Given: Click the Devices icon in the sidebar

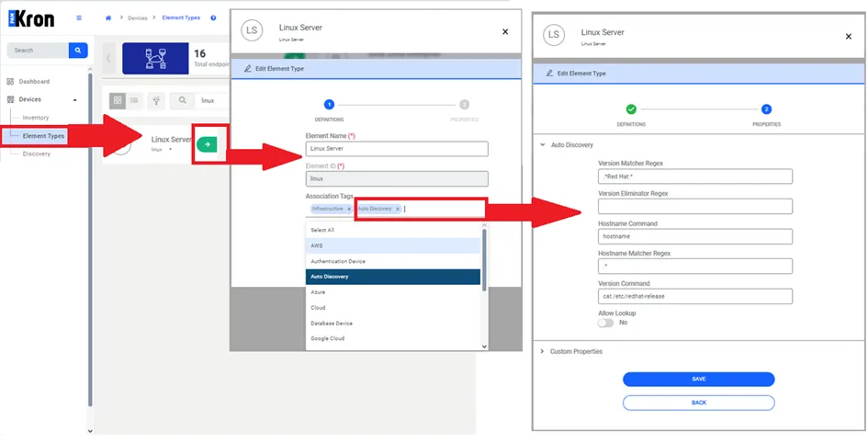Looking at the screenshot, I should point(10,99).
